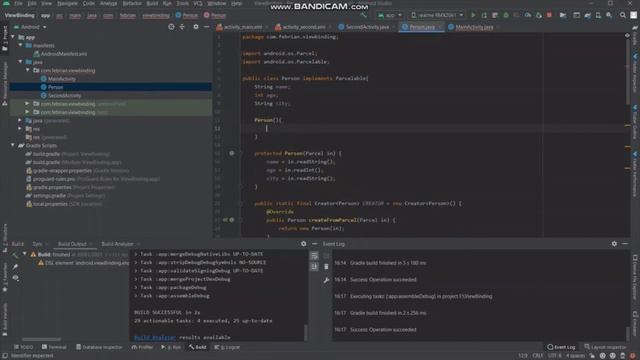Click the Make Project hammer icon

(x=363, y=15)
